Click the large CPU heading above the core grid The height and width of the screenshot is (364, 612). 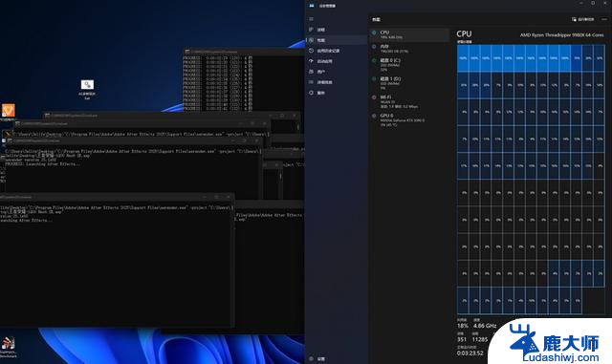[464, 34]
